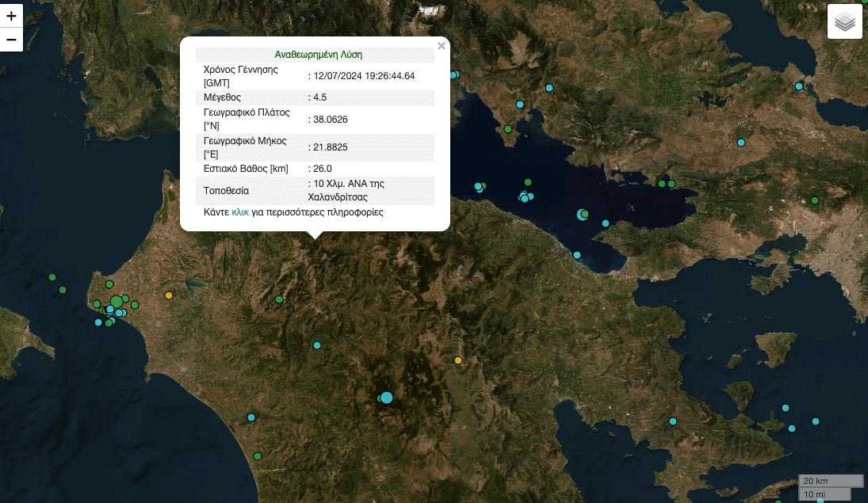The width and height of the screenshot is (868, 503).
Task: Select the cyan marker east of the large gulf marker
Action: pyautogui.click(x=606, y=223)
